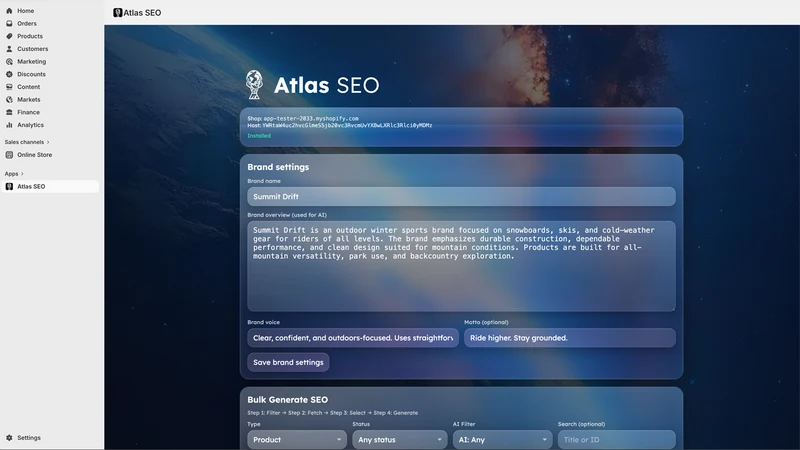Click the Customers person icon
The width and height of the screenshot is (800, 450).
9,49
